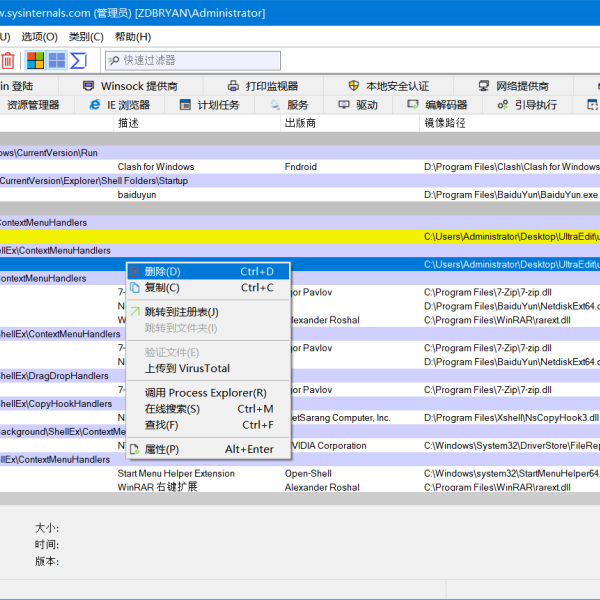
Task: Select the yellow highlighted UltraEdit path row
Action: tap(300, 236)
